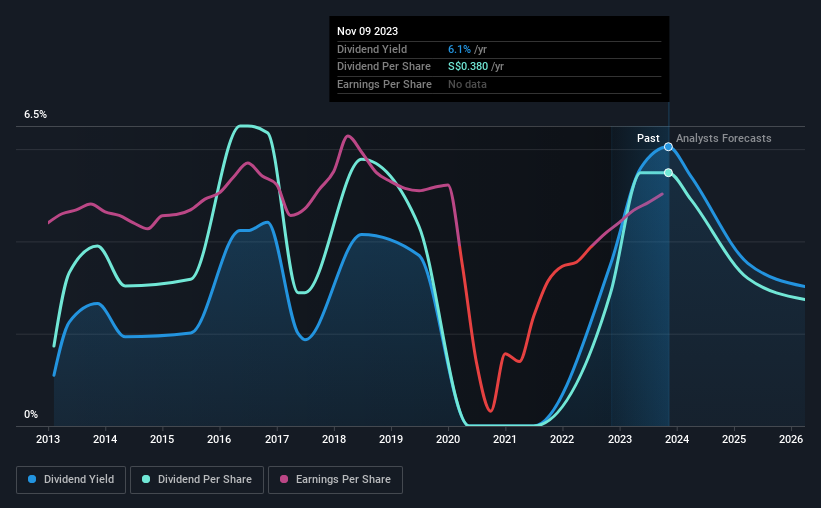Toggle the Earnings Per Share legend button
The height and width of the screenshot is (508, 821).
[335, 480]
